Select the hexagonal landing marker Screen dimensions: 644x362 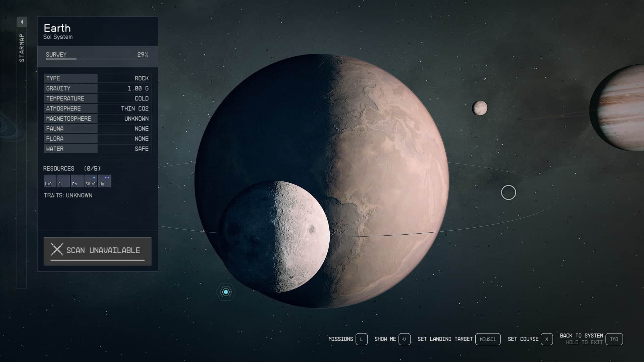[x=226, y=292]
